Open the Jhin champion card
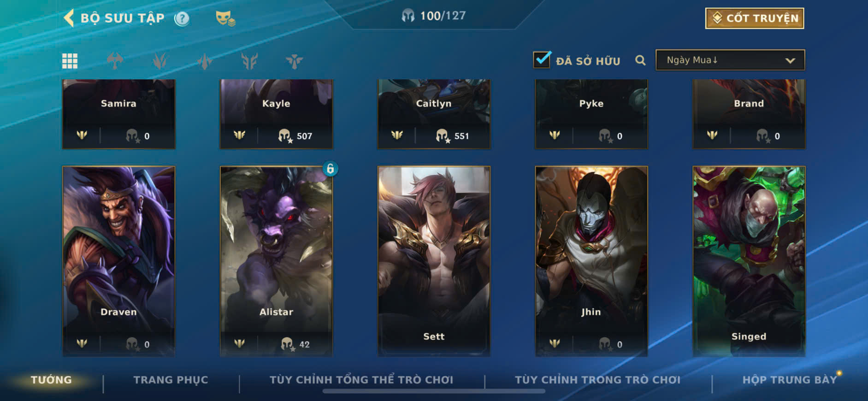The image size is (868, 401). click(591, 261)
